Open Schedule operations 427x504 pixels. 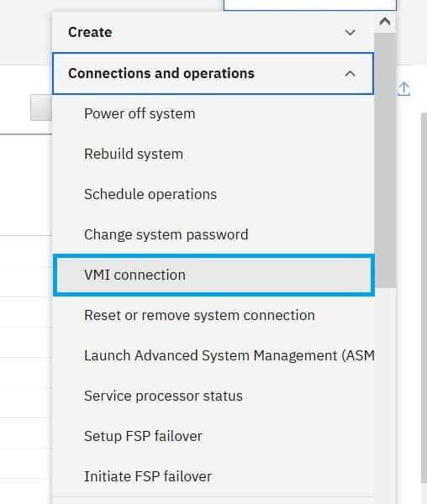pyautogui.click(x=213, y=194)
